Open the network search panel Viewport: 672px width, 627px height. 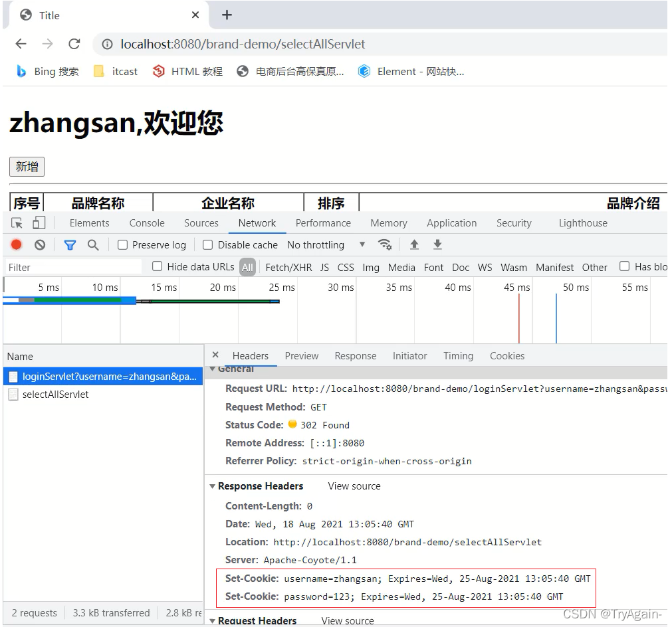(93, 244)
